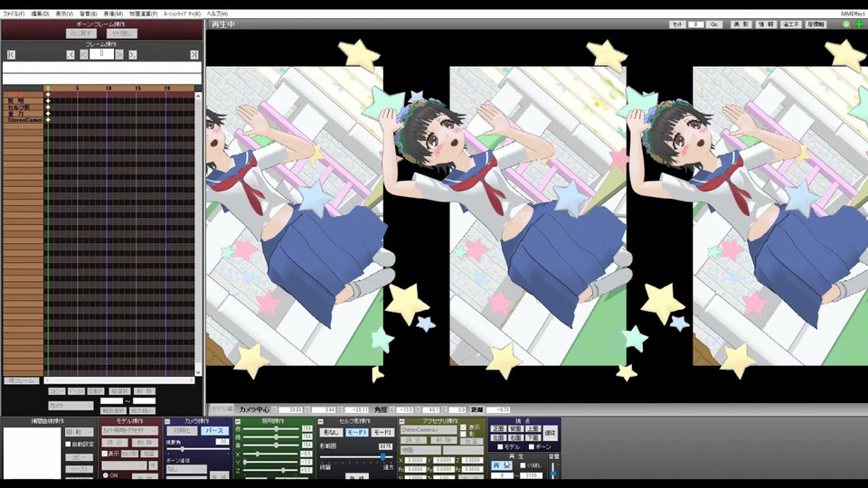
Task: Click the 元に戻す undo button
Action: point(81,33)
